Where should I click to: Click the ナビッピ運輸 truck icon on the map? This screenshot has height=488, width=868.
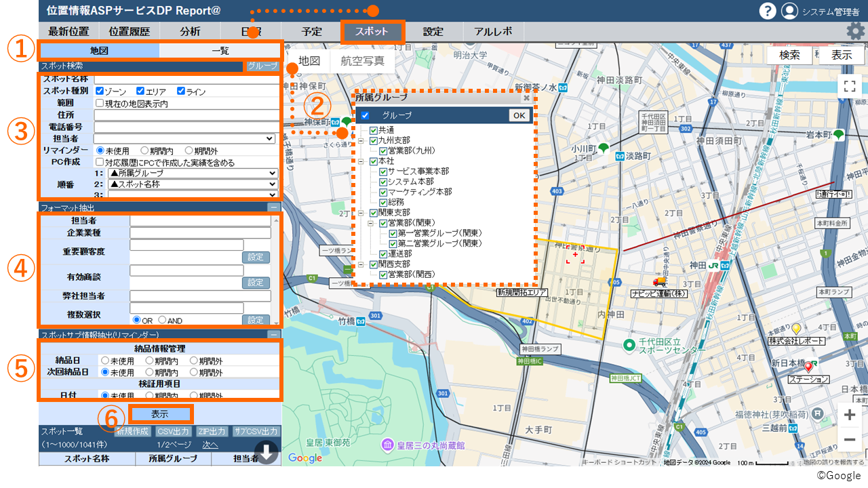click(x=659, y=281)
